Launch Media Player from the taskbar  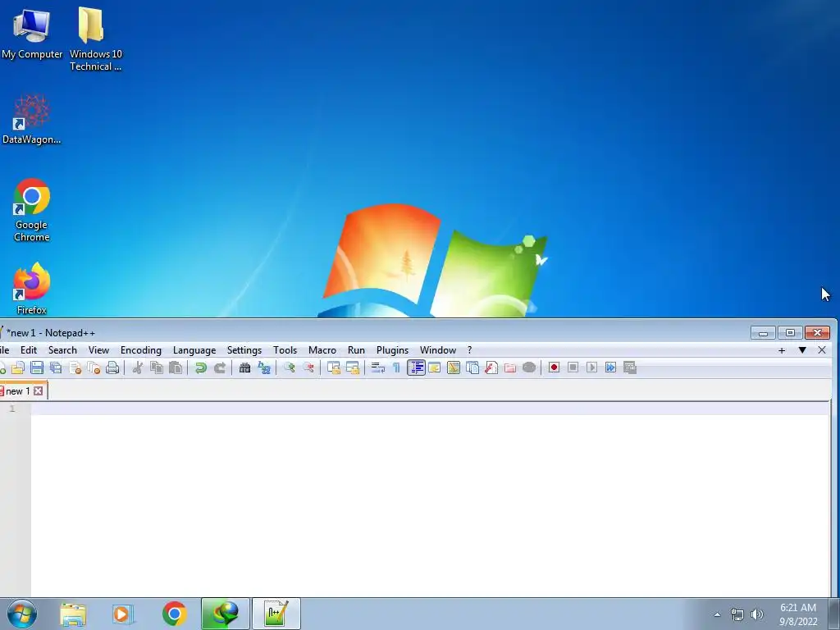point(123,614)
